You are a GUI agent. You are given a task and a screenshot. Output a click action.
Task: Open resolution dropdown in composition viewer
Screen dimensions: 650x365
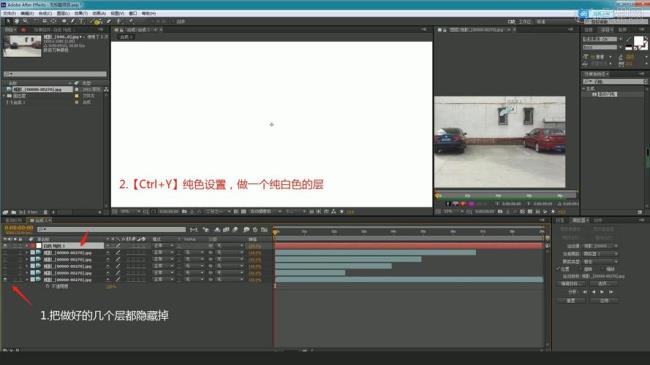218,212
